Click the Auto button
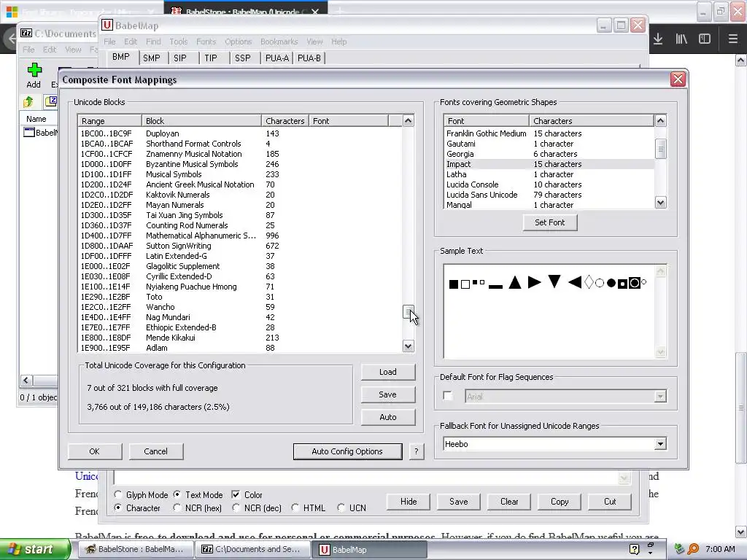747x560 pixels. 388,417
